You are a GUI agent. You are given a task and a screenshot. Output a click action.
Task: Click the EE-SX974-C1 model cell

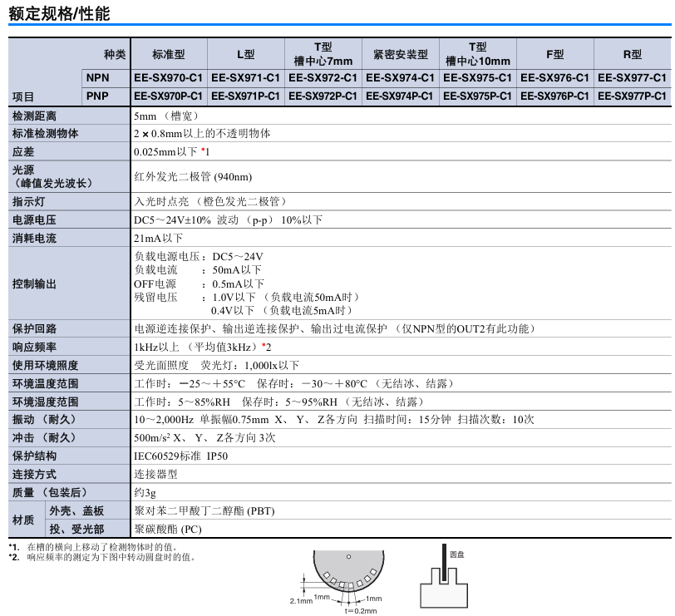(400, 77)
